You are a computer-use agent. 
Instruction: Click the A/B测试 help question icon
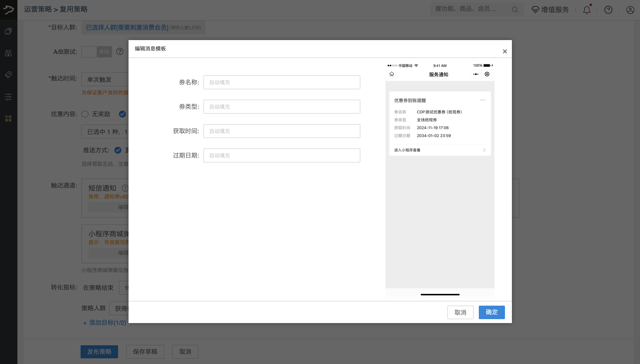coord(120,52)
